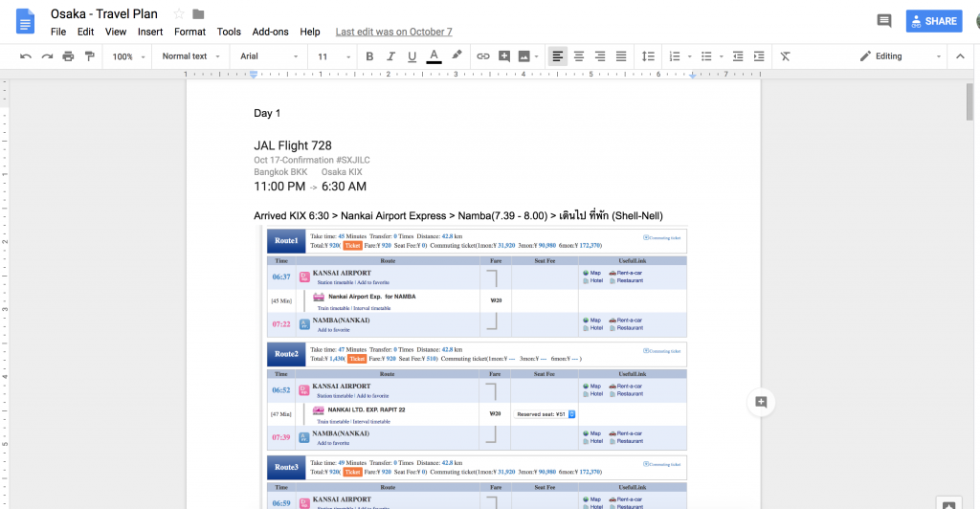The width and height of the screenshot is (980, 509).
Task: Click the Redo arrow icon
Action: coord(47,56)
